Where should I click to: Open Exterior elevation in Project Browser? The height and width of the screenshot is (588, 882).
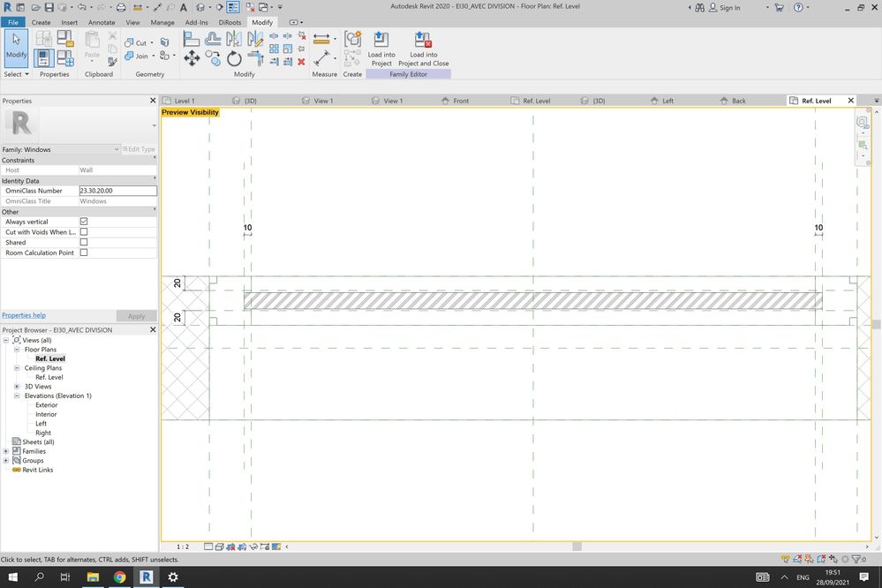(46, 405)
